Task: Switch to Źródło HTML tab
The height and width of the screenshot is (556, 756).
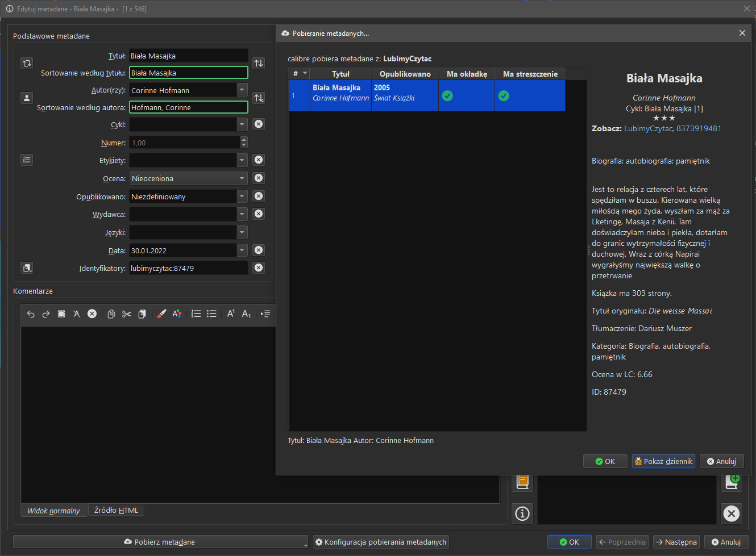Action: [116, 511]
